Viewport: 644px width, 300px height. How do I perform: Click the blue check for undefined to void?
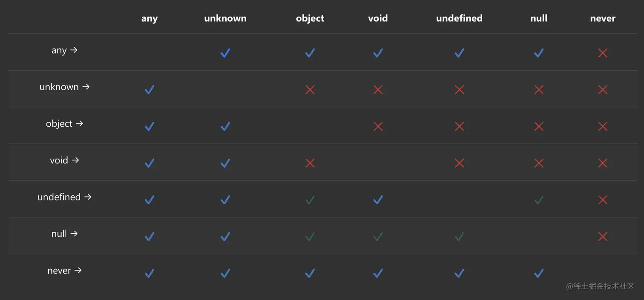pyautogui.click(x=377, y=200)
